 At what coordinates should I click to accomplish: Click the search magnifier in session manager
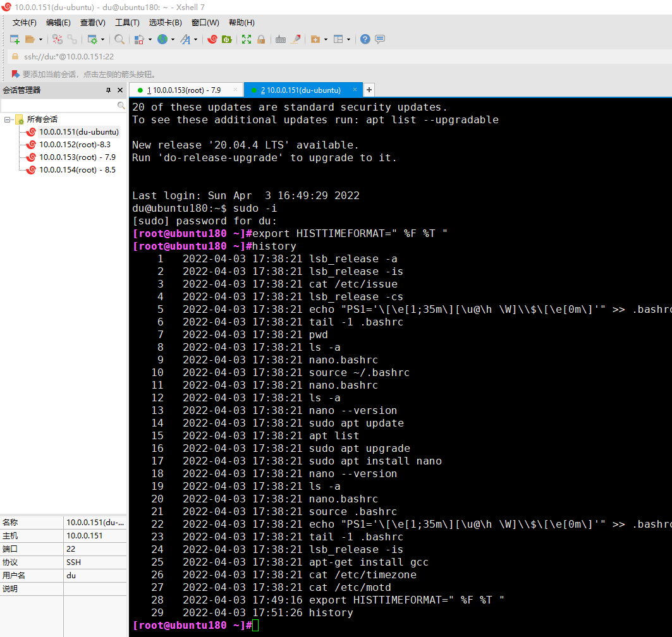pos(121,106)
